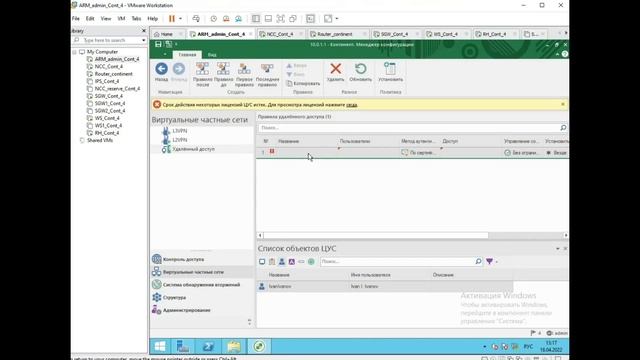Open 'Система обнаружения вторжений' section

click(201, 285)
